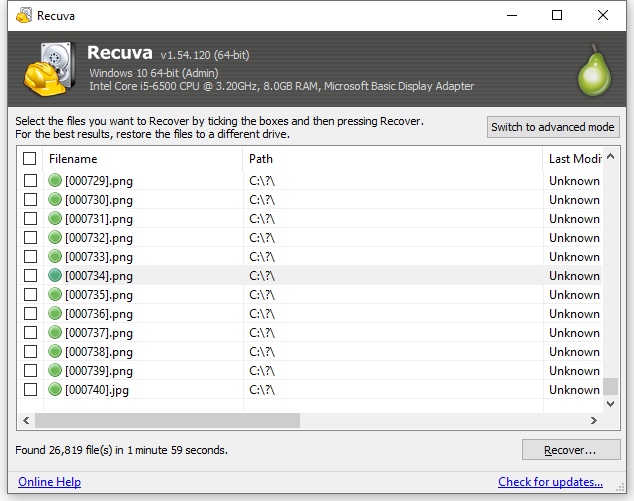Tick the checkbox for [000735].png
Screen dimensions: 634x501
point(30,295)
